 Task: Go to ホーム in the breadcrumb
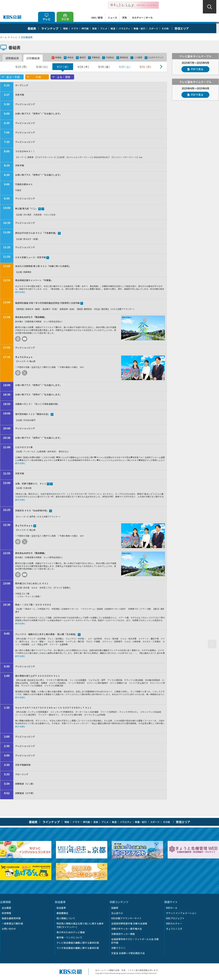3,37
